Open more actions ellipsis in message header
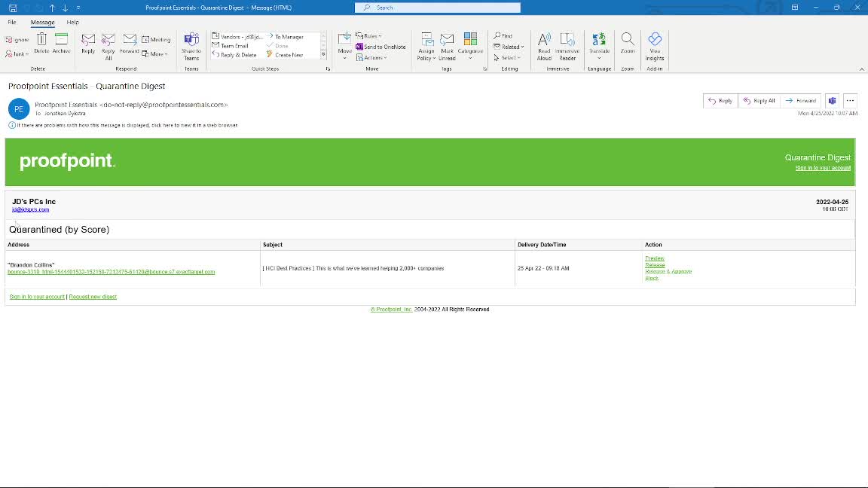This screenshot has width=868, height=488. [x=850, y=101]
